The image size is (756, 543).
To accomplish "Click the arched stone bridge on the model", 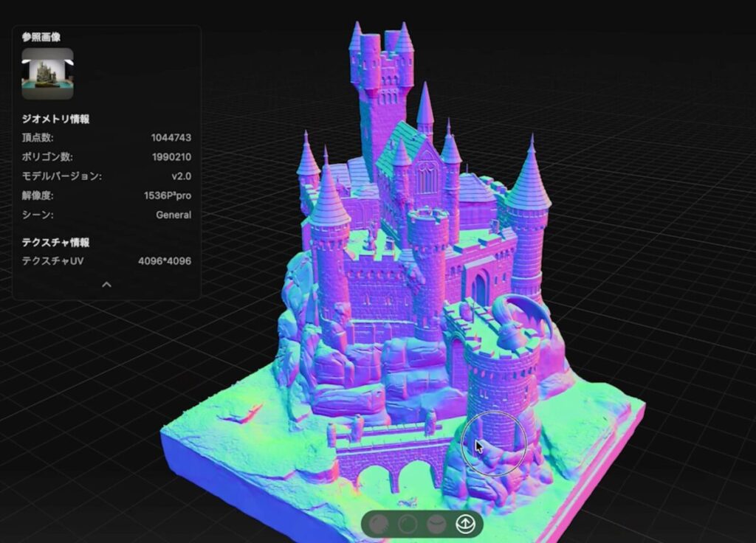I will [391, 461].
